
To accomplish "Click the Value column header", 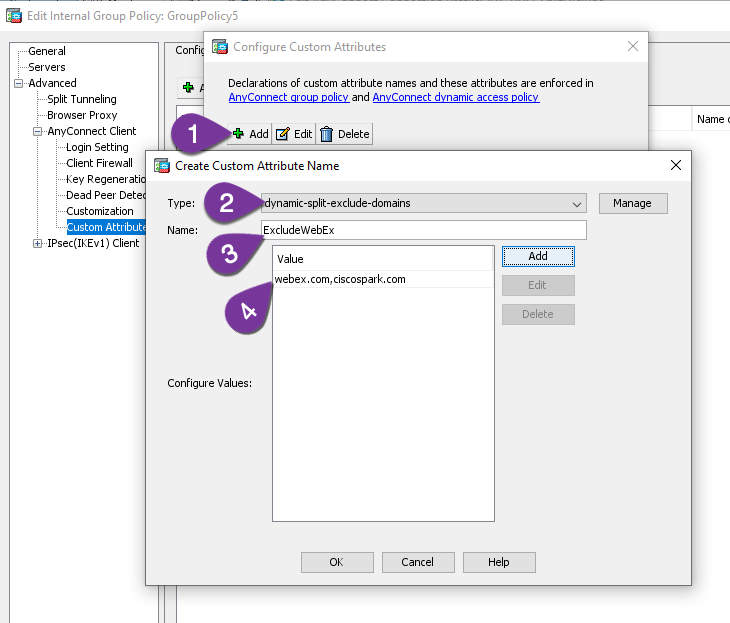I will pos(383,259).
